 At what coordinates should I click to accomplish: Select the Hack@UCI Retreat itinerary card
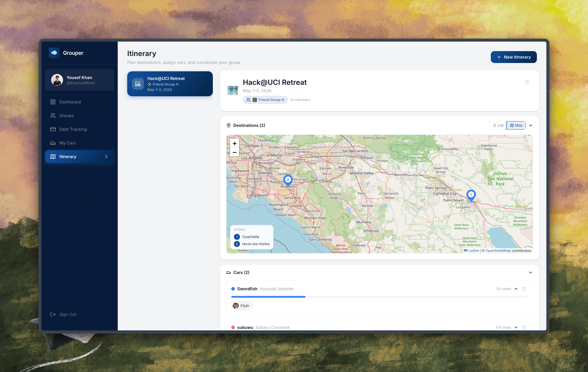click(170, 84)
